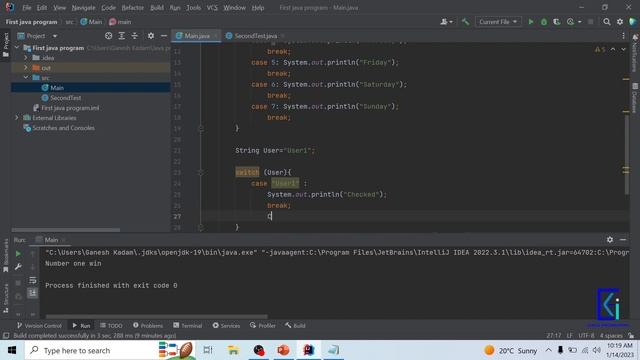
Task: Expand all in Project panel
Action: pyautogui.click(x=122, y=36)
